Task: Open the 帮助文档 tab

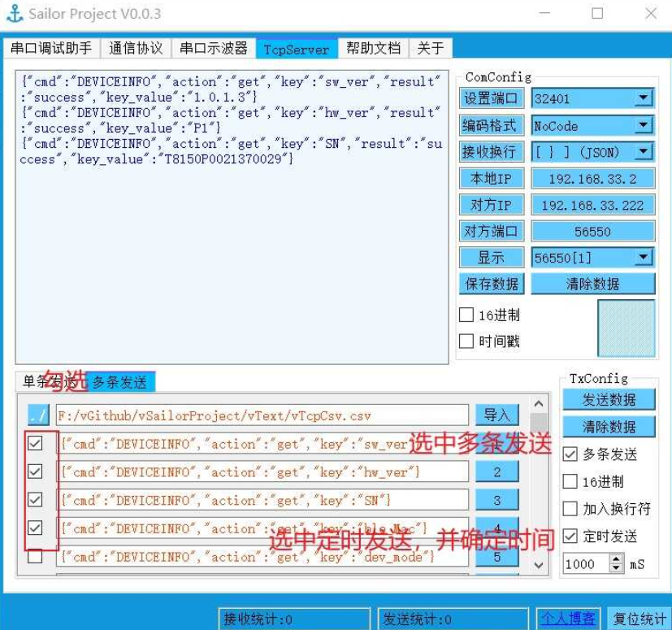Action: coord(374,48)
